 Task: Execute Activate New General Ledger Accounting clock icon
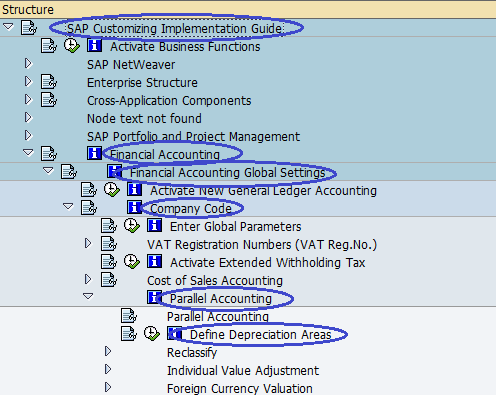tap(112, 189)
